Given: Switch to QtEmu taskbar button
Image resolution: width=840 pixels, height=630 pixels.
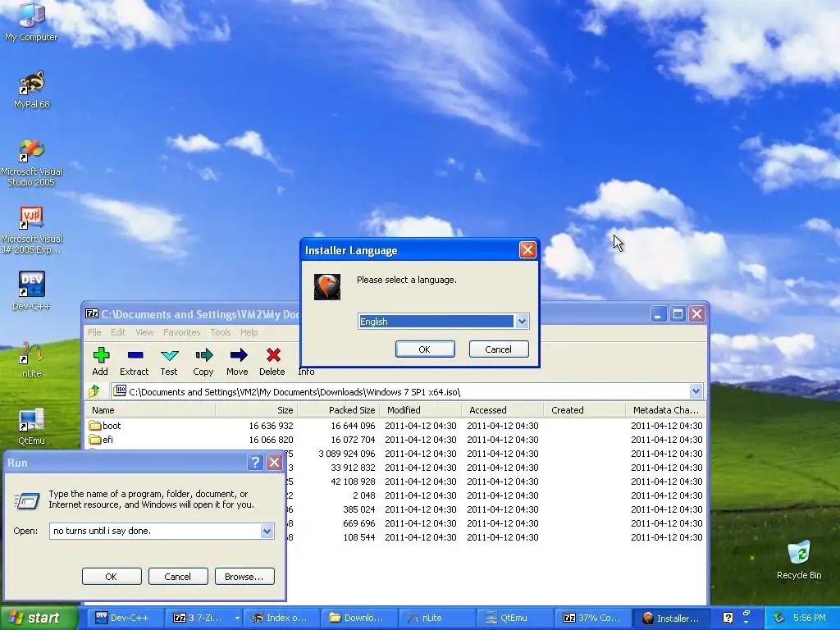Looking at the screenshot, I should 515,619.
